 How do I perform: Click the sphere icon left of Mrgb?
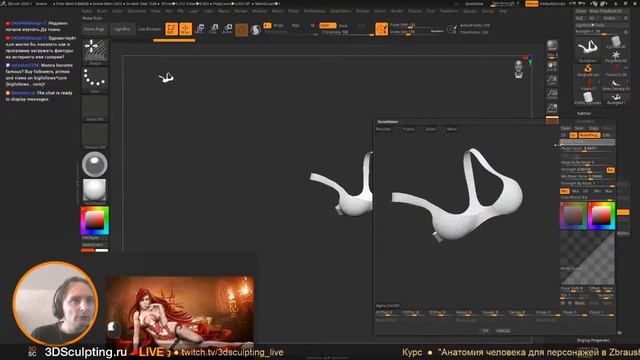(256, 29)
